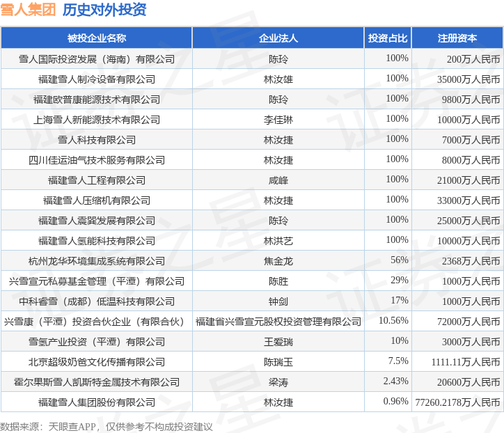Click legal person 王爱瑞

coord(278,342)
